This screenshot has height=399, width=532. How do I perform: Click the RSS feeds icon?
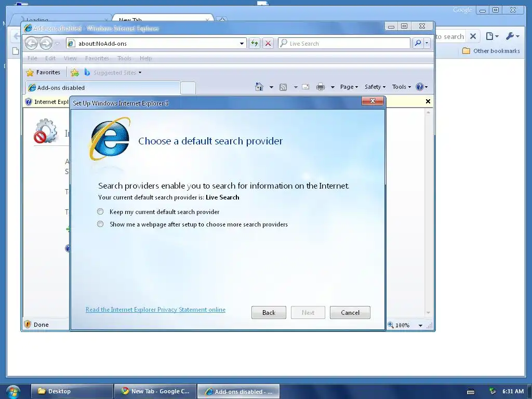tap(283, 87)
